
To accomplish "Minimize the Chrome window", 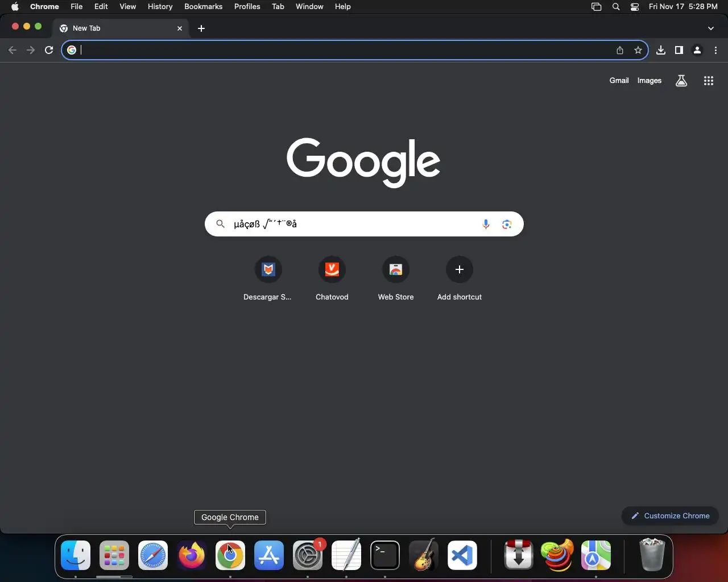I will [x=27, y=26].
